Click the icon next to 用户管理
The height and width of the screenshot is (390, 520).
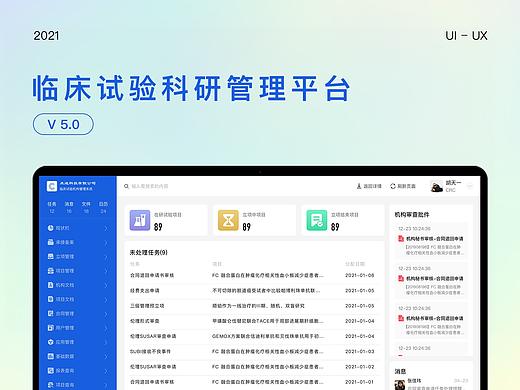coord(50,328)
